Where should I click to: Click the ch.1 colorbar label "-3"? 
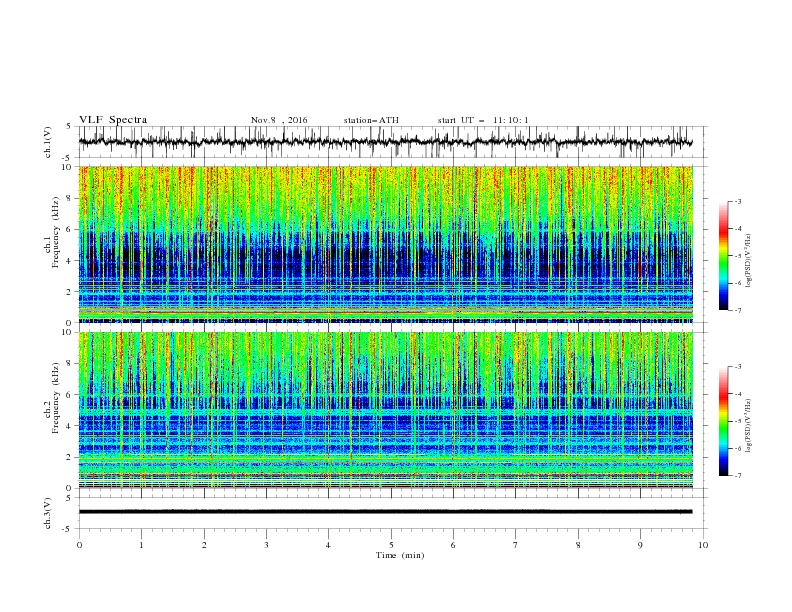(738, 201)
